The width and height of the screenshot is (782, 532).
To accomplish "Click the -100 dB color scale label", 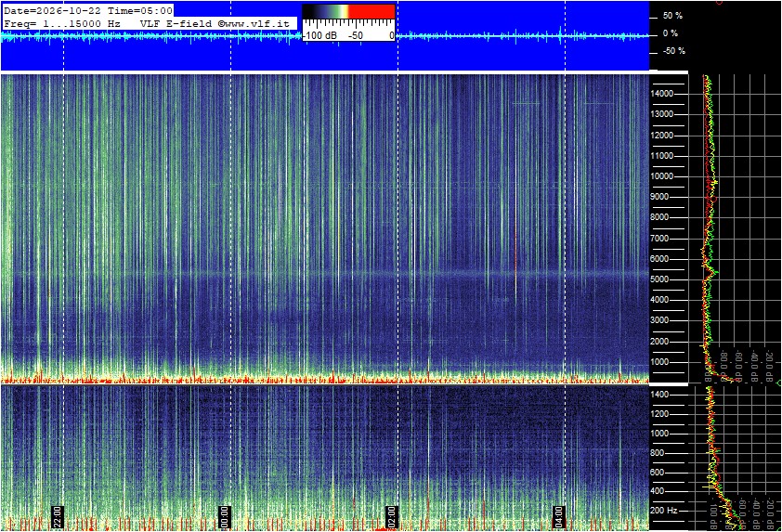I will 319,35.
